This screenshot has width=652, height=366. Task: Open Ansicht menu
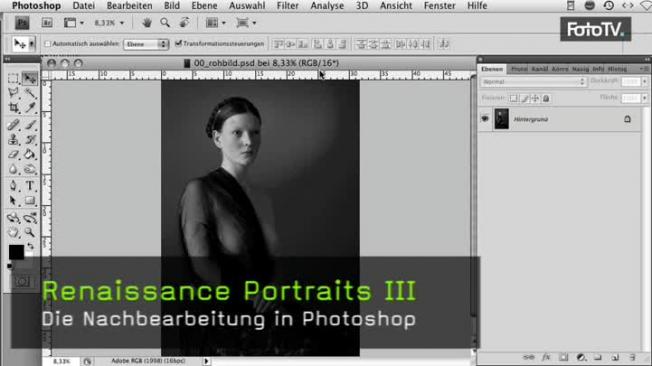[396, 6]
